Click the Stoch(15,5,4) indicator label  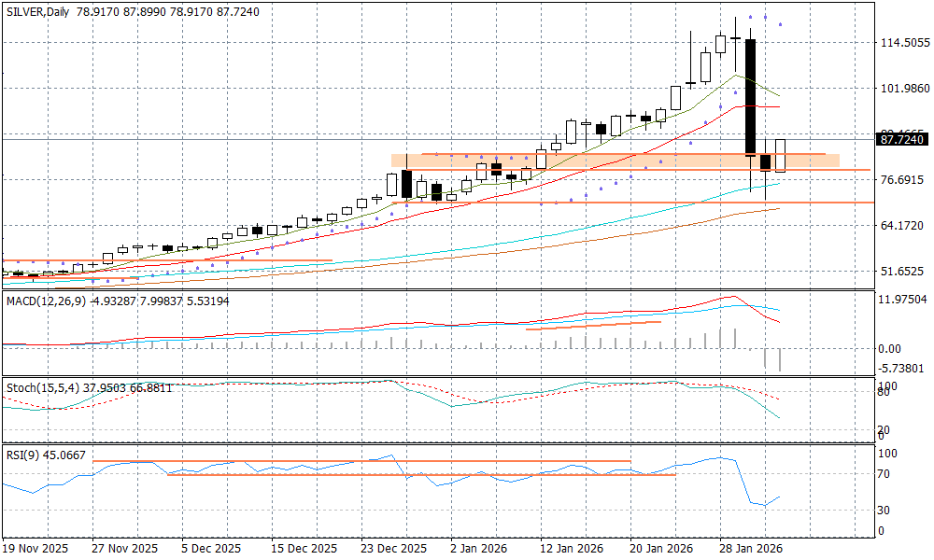39,386
